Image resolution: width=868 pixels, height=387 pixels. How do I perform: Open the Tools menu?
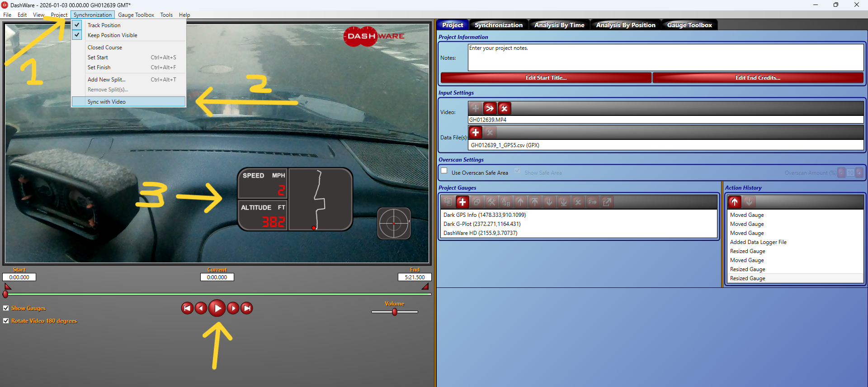166,15
